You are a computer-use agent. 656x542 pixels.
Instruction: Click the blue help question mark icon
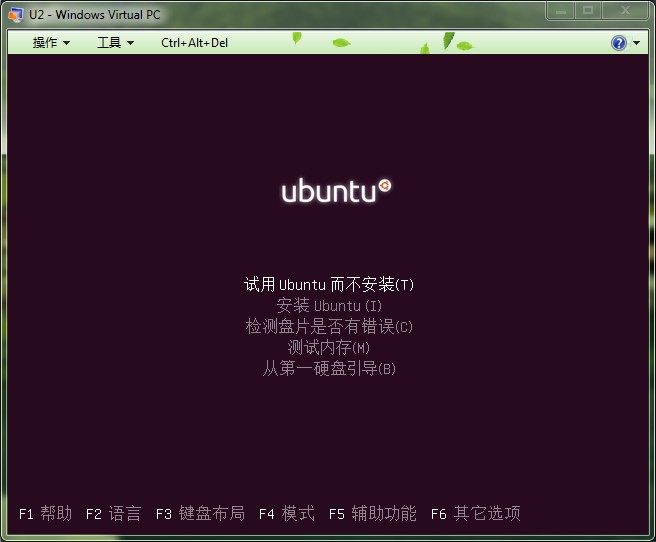619,43
